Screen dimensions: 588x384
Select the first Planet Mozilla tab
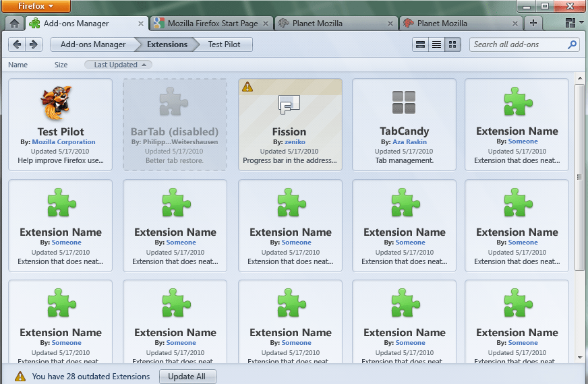point(336,23)
